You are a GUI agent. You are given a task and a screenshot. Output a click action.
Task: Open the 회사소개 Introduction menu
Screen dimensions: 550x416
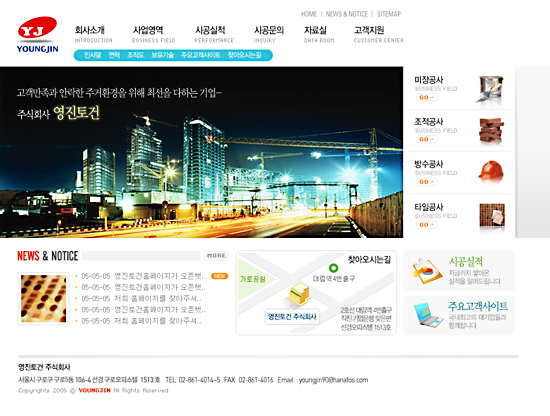tap(93, 34)
